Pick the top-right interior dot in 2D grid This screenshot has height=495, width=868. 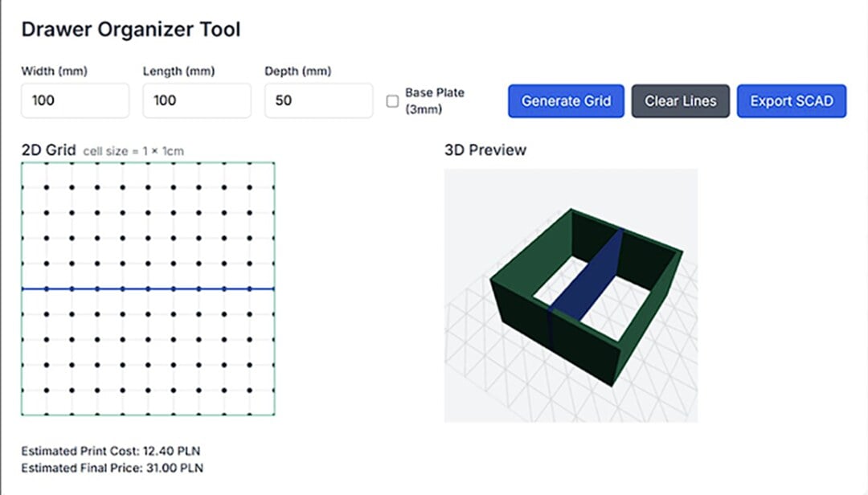coord(249,187)
